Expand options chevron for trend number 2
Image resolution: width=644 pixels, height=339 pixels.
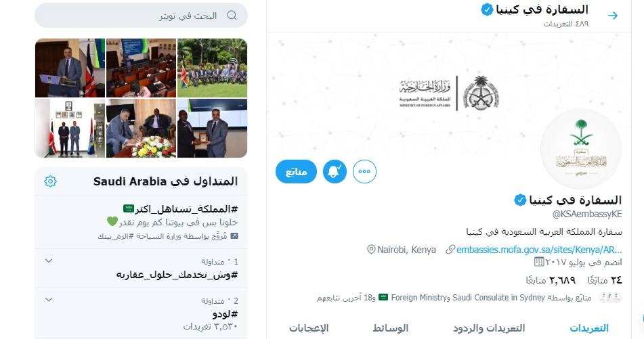pos(49,300)
